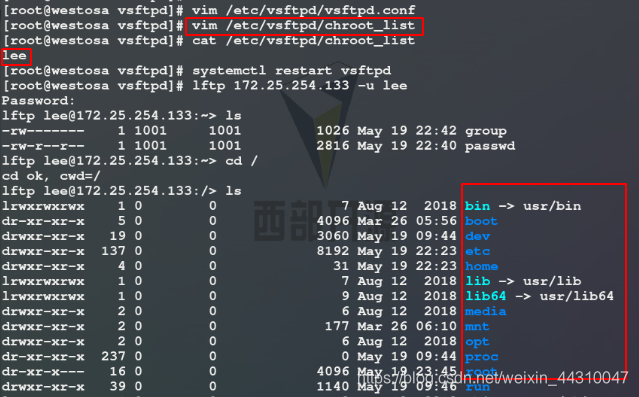Click the 'mnt' directory name
The image size is (639, 397).
point(477,326)
